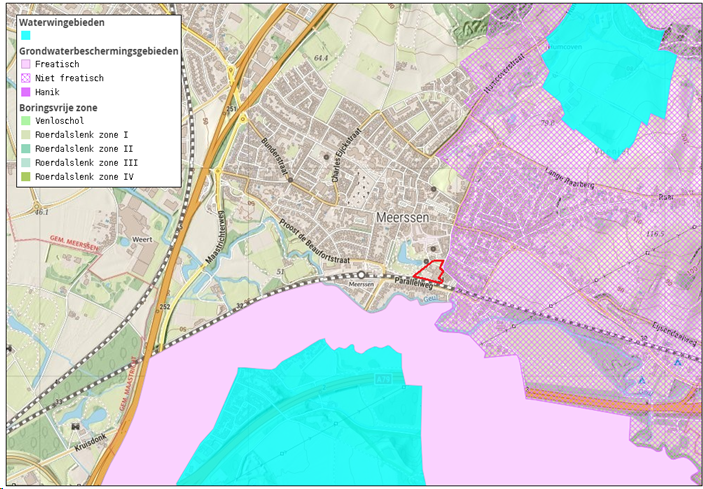This screenshot has height=489, width=703.
Task: Click the A79 motorway shield
Action: 383,379
